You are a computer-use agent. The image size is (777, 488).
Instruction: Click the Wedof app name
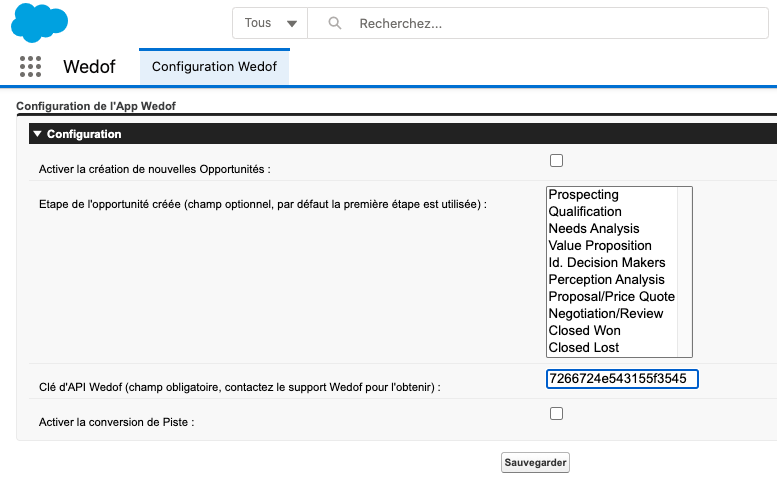89,66
